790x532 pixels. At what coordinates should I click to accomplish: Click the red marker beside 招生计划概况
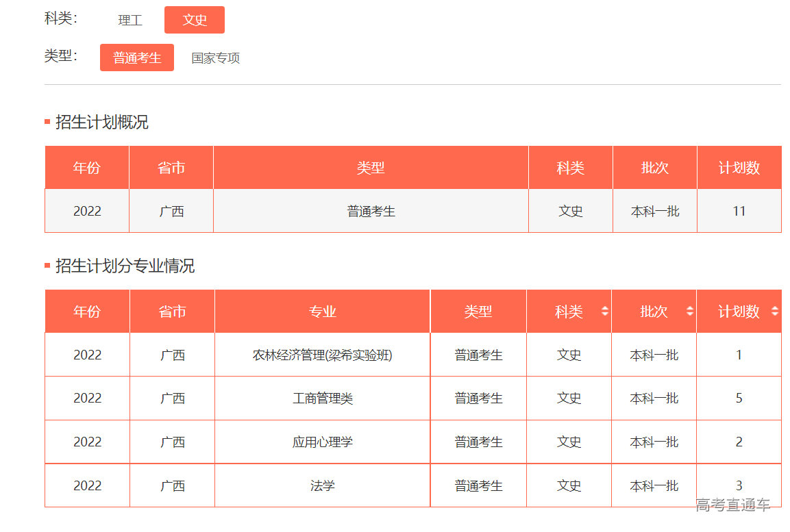pyautogui.click(x=47, y=122)
